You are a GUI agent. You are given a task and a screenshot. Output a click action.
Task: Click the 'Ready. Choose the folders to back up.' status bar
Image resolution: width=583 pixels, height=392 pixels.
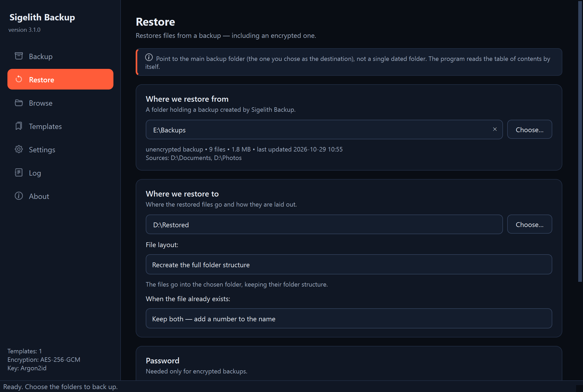[x=60, y=387]
